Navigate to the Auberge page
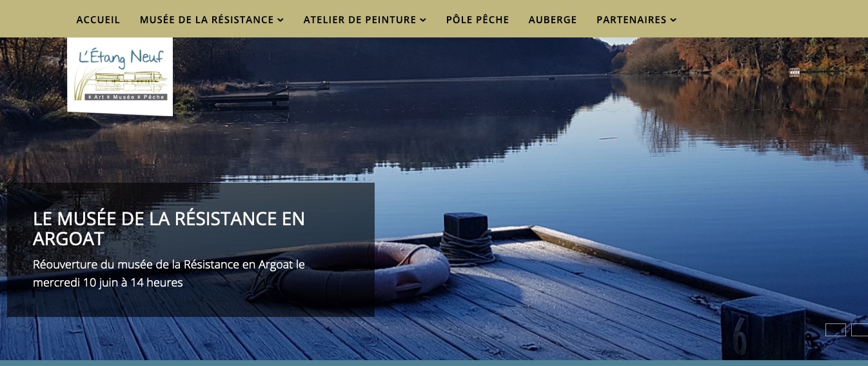The width and height of the screenshot is (868, 366). (x=553, y=19)
